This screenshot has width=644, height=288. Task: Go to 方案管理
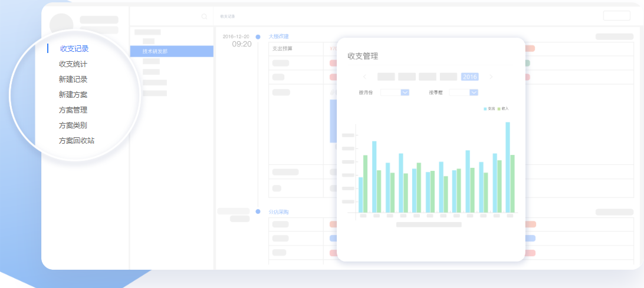tap(73, 110)
